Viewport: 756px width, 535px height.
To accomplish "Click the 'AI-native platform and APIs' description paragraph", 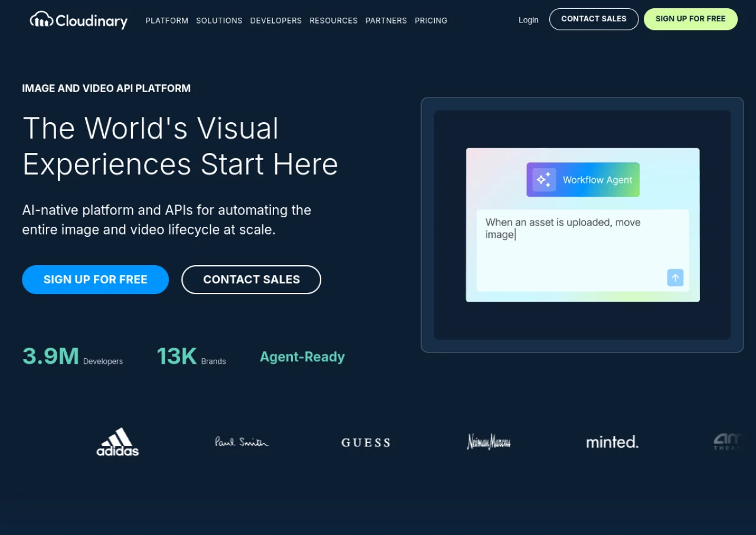I will click(x=167, y=220).
